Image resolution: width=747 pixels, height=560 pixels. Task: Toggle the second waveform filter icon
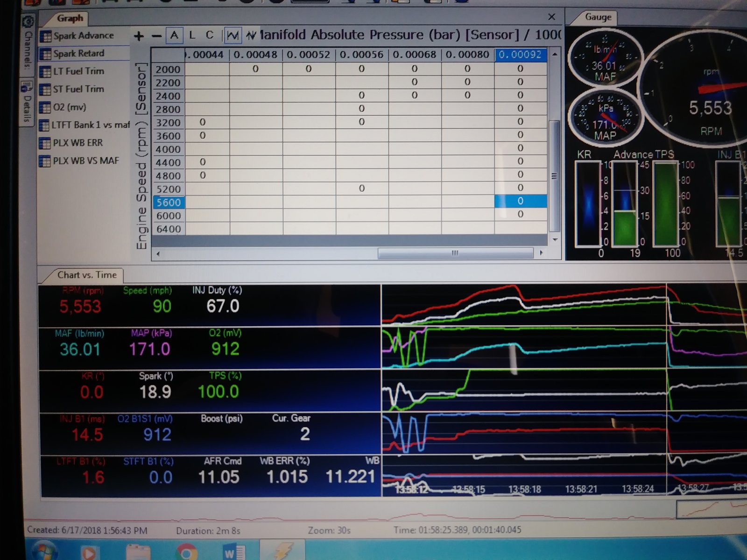tap(251, 35)
